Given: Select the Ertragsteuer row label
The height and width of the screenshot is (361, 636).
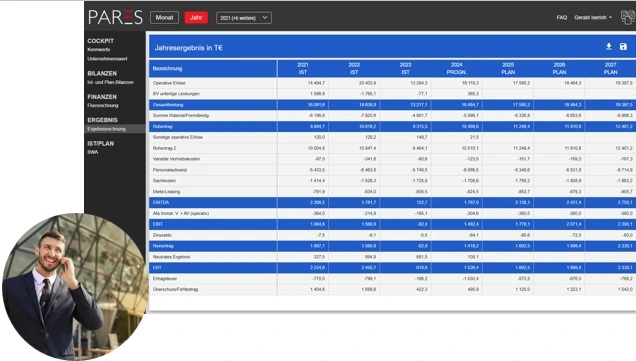Looking at the screenshot, I should click(x=165, y=279).
